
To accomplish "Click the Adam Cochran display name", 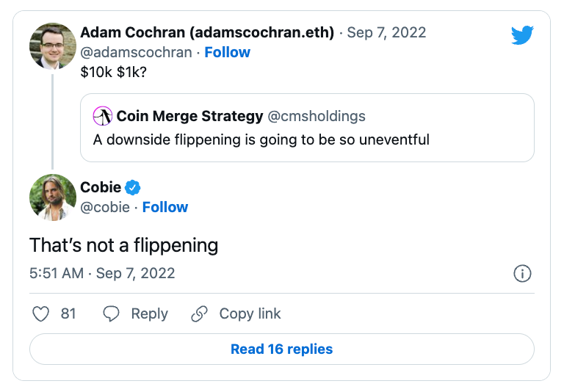I will (207, 32).
